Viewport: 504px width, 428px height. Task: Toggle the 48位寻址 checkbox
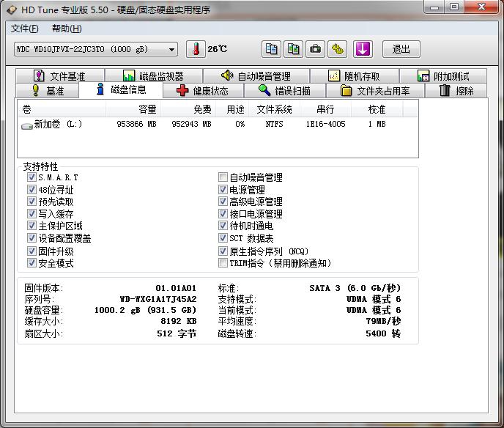coord(31,189)
